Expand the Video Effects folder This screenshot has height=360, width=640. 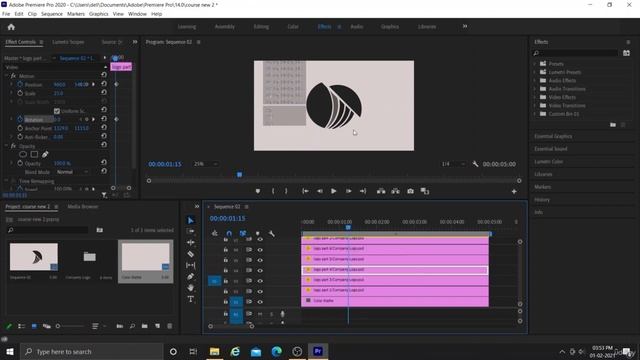click(x=535, y=97)
